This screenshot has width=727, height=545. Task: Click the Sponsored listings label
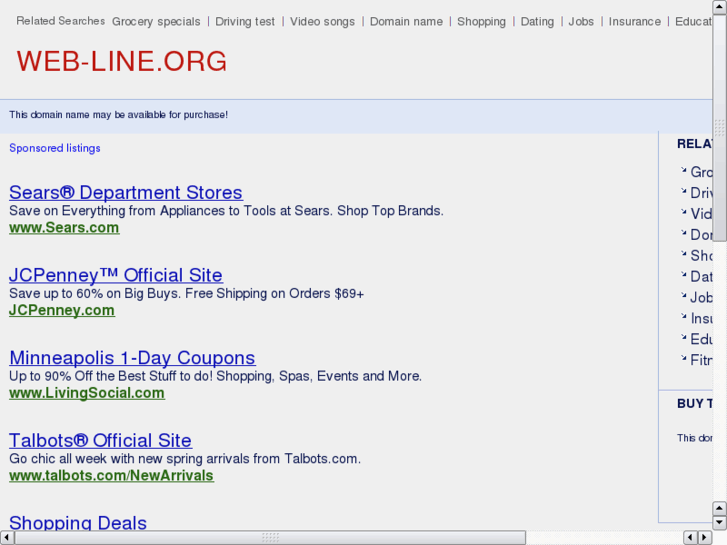55,148
